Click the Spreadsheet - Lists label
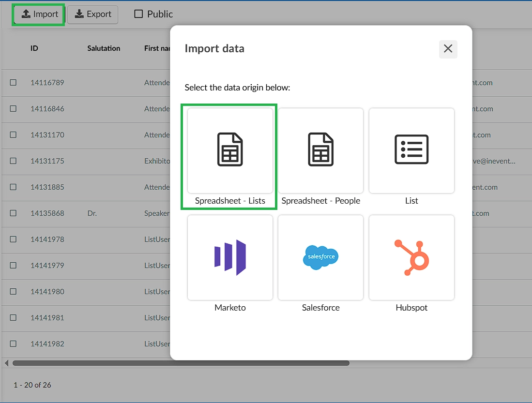The height and width of the screenshot is (403, 532). pos(230,201)
